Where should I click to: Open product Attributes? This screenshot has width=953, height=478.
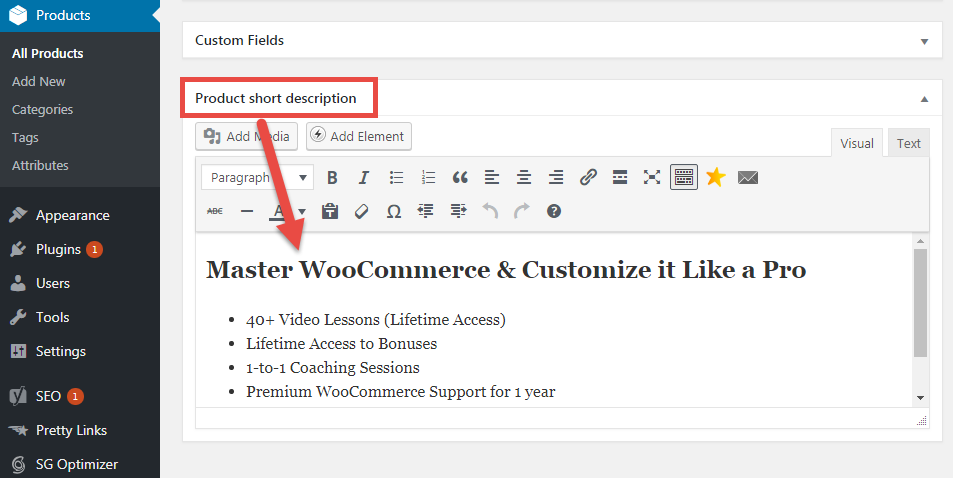tap(40, 165)
